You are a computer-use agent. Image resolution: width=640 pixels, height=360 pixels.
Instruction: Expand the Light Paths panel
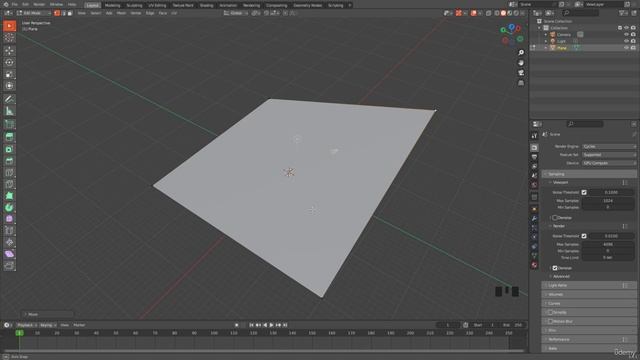pyautogui.click(x=589, y=285)
